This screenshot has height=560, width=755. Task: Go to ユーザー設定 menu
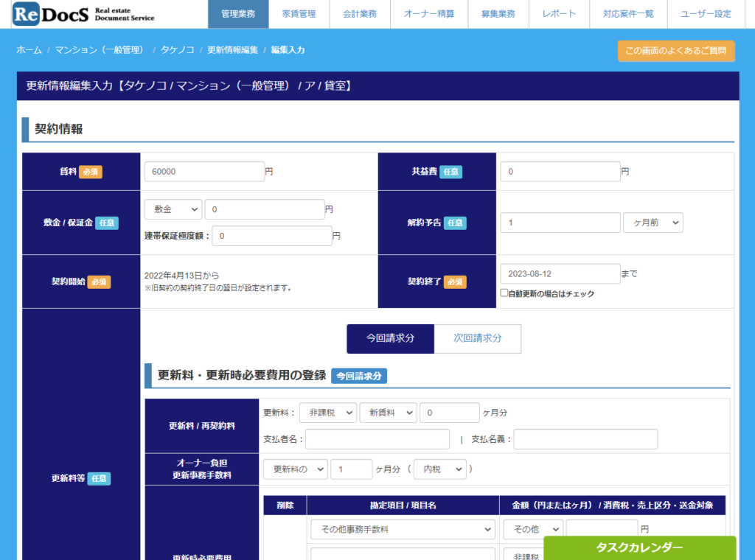[706, 14]
